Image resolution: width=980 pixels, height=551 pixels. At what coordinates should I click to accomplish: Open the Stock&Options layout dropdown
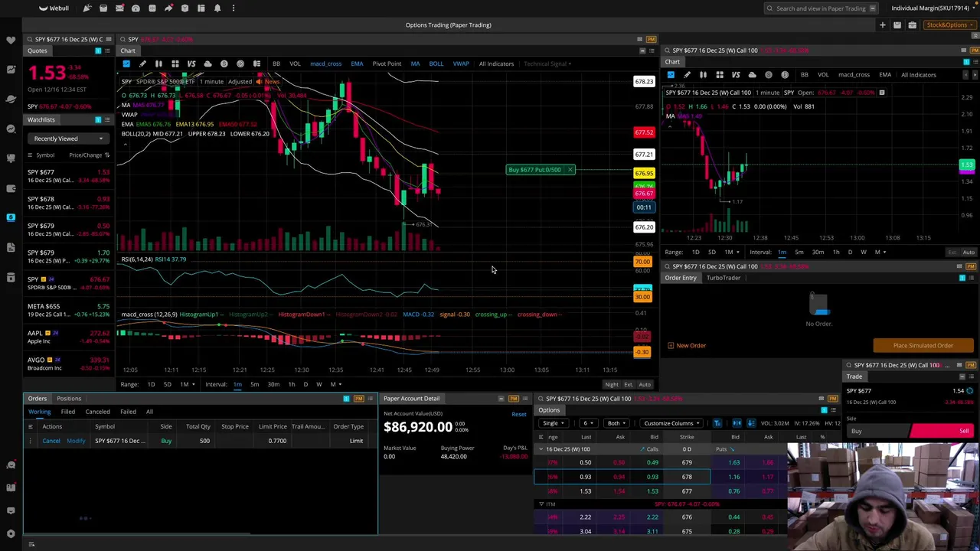coord(949,25)
